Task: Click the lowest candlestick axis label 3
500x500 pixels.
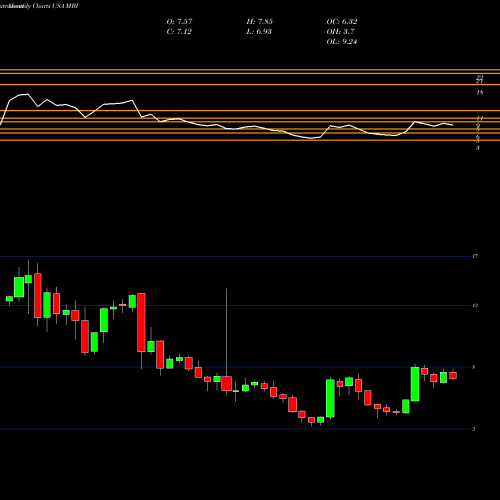Action: click(474, 429)
